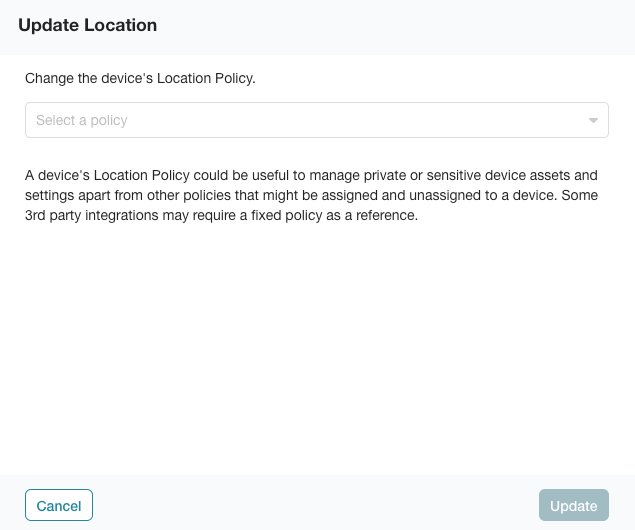This screenshot has width=635, height=530.
Task: Click the Update button
Action: [573, 505]
